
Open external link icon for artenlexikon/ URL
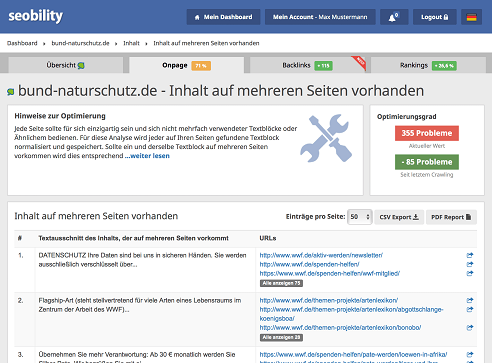pyautogui.click(x=470, y=300)
